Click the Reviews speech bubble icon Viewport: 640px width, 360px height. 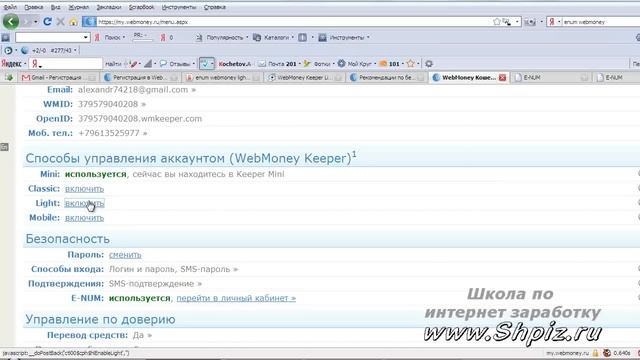point(163,64)
